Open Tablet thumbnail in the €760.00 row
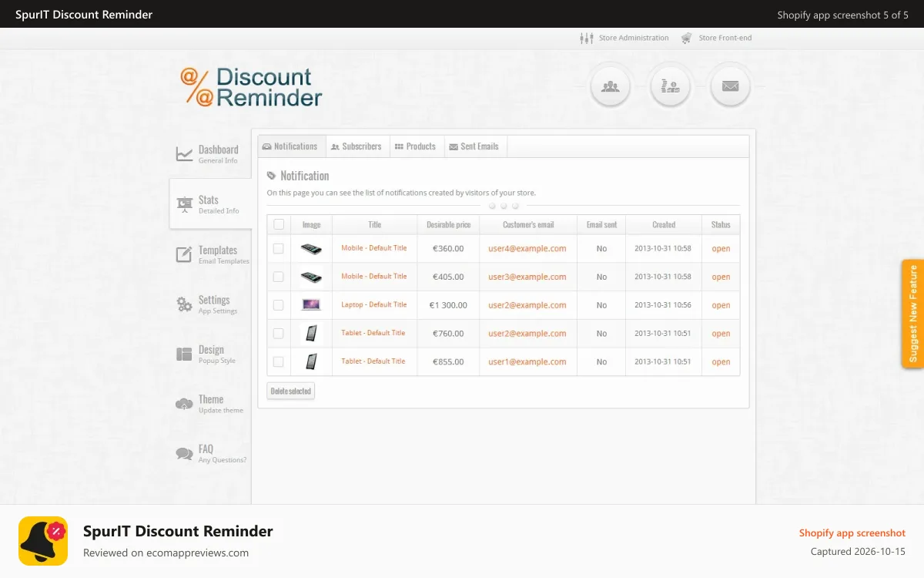924x578 pixels. click(311, 333)
